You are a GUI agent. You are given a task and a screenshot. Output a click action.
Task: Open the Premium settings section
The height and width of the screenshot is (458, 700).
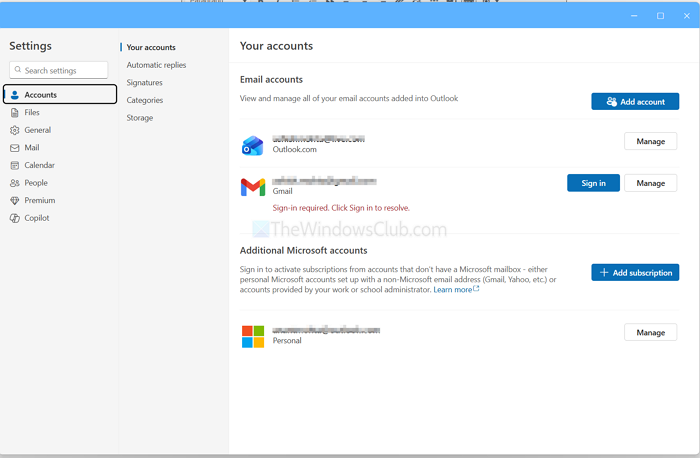tap(60, 200)
